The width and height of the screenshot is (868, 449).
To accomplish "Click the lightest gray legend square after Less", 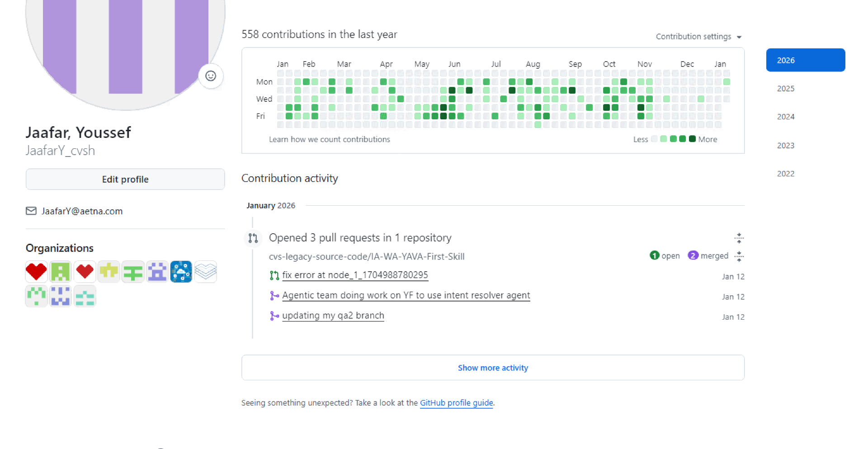I will [654, 139].
